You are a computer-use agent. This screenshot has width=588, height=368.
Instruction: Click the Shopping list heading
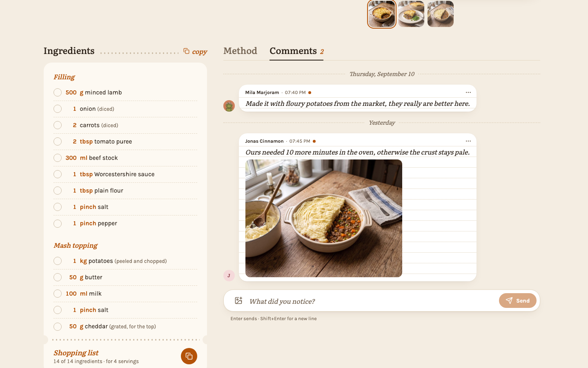tap(76, 352)
